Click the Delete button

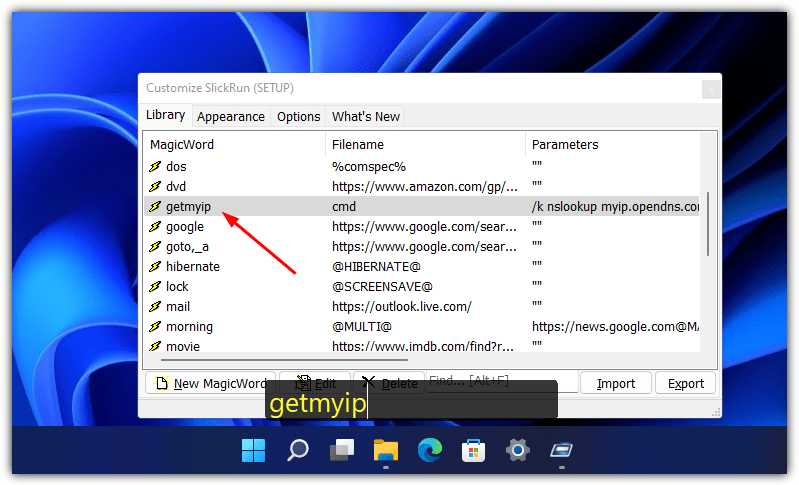[389, 383]
